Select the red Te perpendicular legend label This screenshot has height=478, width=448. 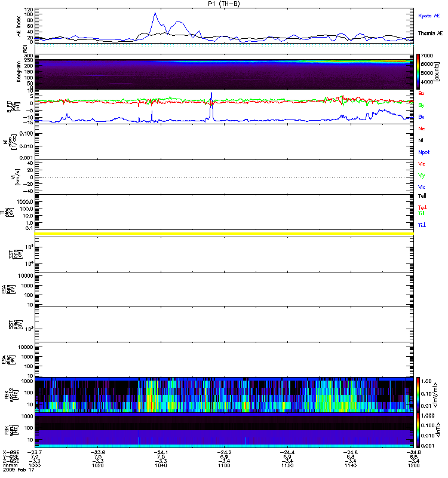[x=422, y=207]
